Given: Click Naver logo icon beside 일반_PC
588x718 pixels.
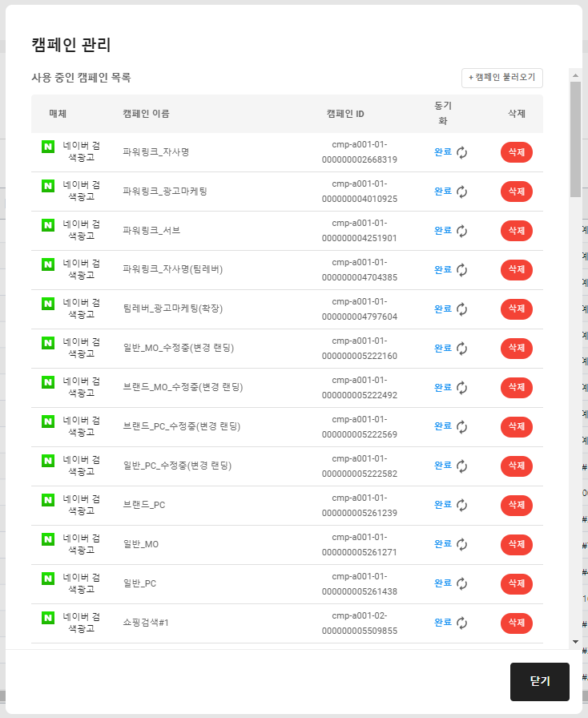Looking at the screenshot, I should pyautogui.click(x=48, y=579).
